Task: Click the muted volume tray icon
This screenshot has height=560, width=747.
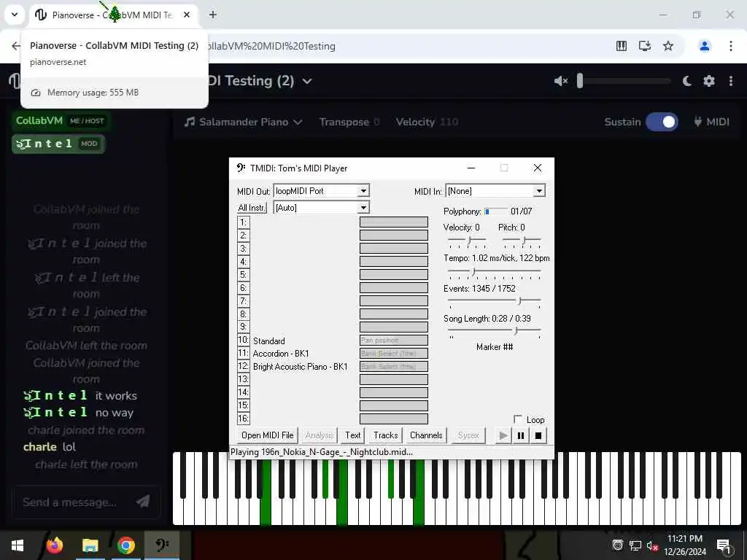Action: tap(652, 546)
